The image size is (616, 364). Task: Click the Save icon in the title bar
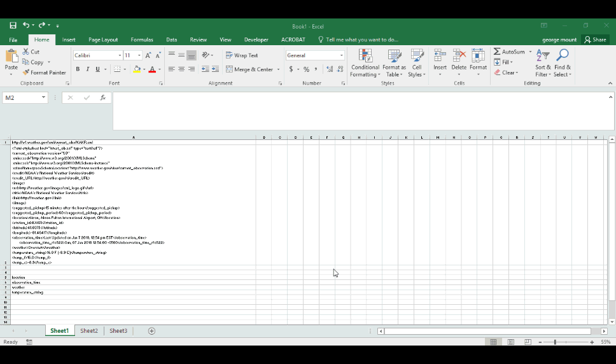[13, 25]
